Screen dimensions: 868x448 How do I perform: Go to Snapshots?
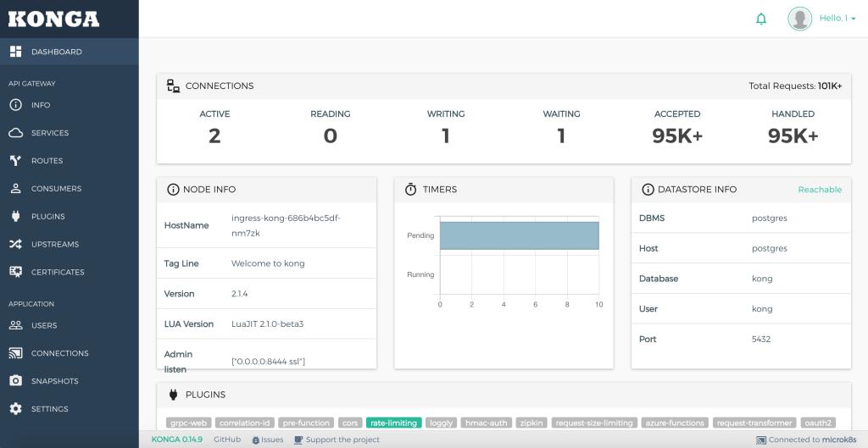pos(70,380)
